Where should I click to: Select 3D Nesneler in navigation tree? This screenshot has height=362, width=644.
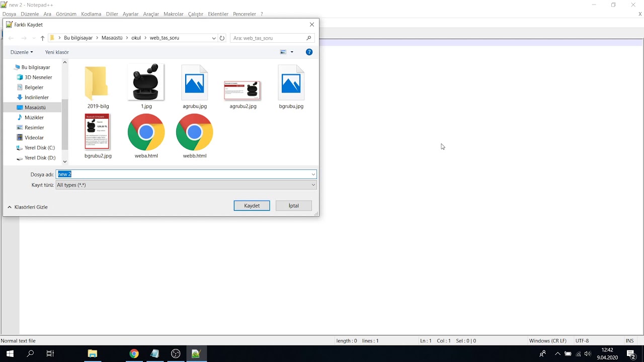point(38,77)
